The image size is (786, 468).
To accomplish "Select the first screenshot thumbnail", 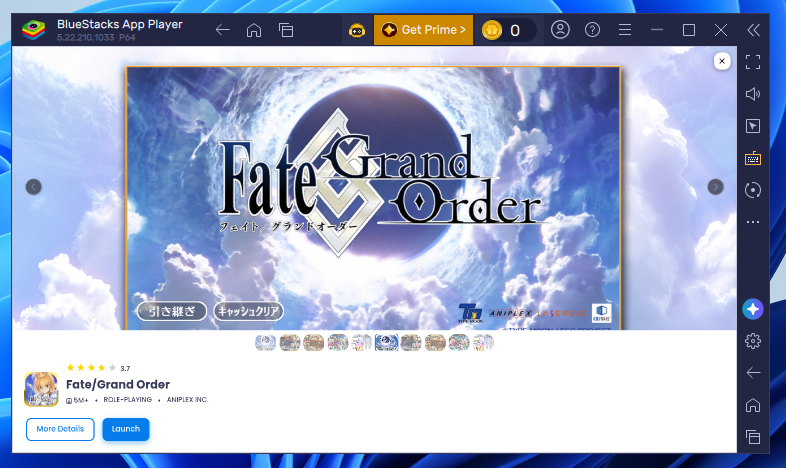I will coord(265,343).
